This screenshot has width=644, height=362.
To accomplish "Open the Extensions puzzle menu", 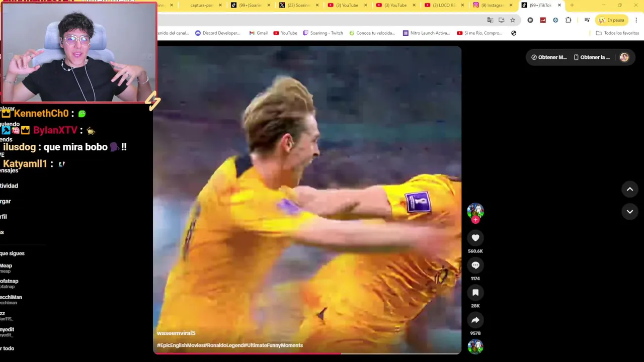I will [x=568, y=20].
